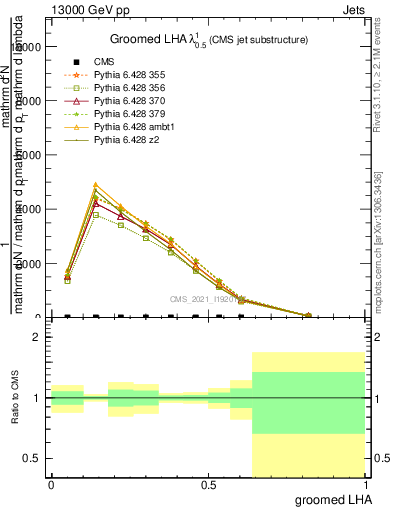This screenshot has height=512, width=393.
Task: Click the CMS_2021_I1920187 analysis label
Action: coord(208,299)
